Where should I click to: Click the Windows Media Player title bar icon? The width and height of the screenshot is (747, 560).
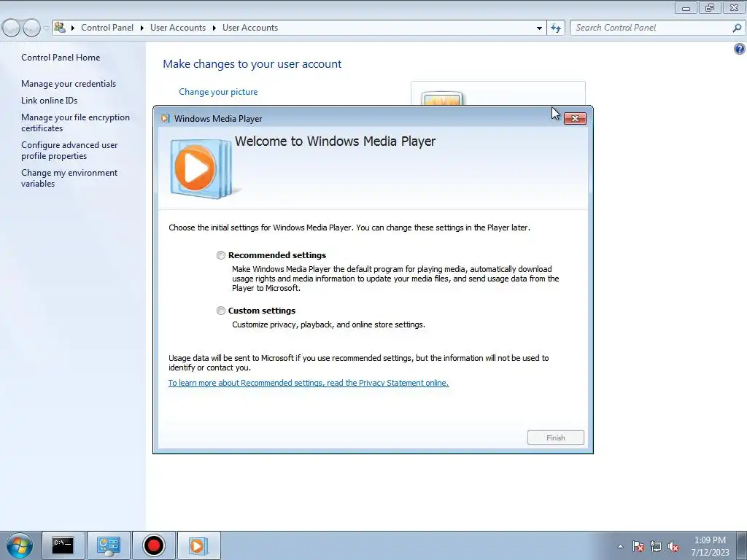point(165,119)
